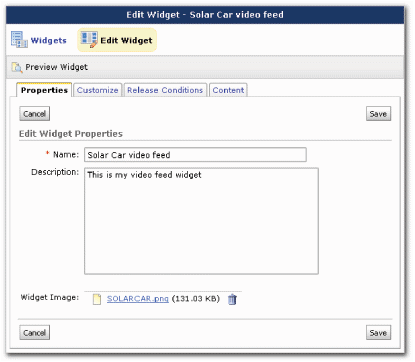Click the Edit Widget title bar
This screenshot has width=415, height=362.
[205, 15]
